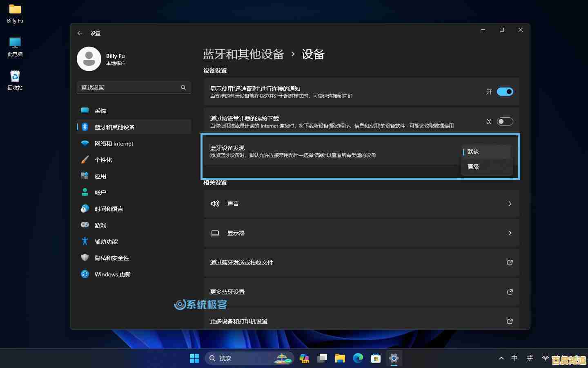
Task: Expand the 声音 related settings row
Action: (x=361, y=204)
